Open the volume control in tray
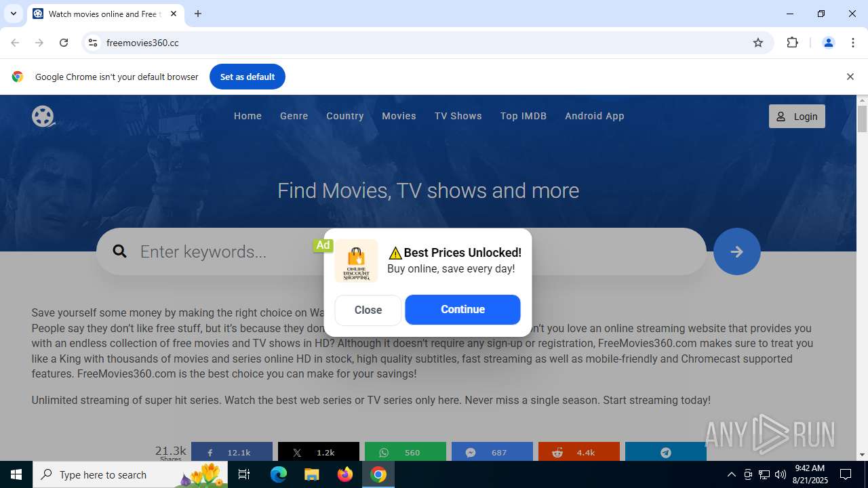 pyautogui.click(x=781, y=474)
